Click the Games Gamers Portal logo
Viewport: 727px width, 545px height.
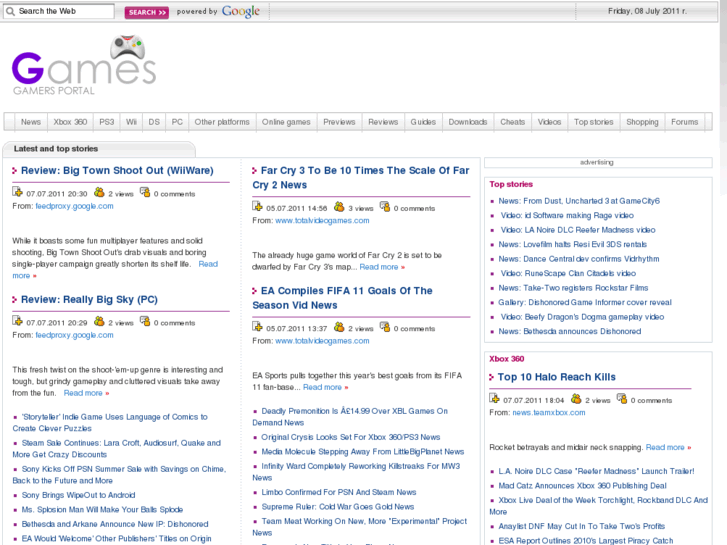(x=84, y=65)
